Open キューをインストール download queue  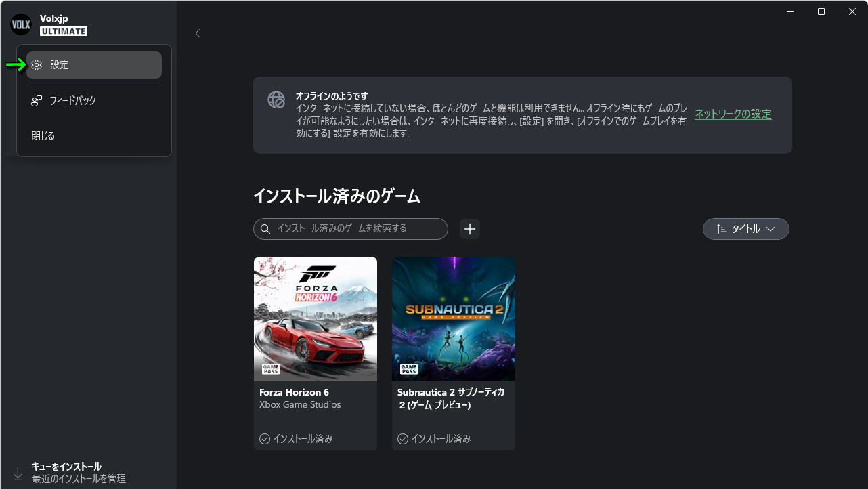(x=79, y=473)
